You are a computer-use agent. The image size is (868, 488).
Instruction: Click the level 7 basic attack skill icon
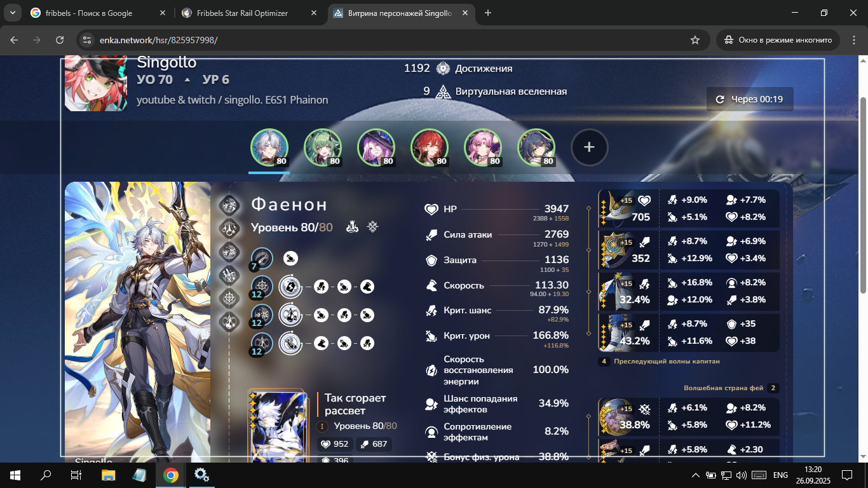[262, 258]
